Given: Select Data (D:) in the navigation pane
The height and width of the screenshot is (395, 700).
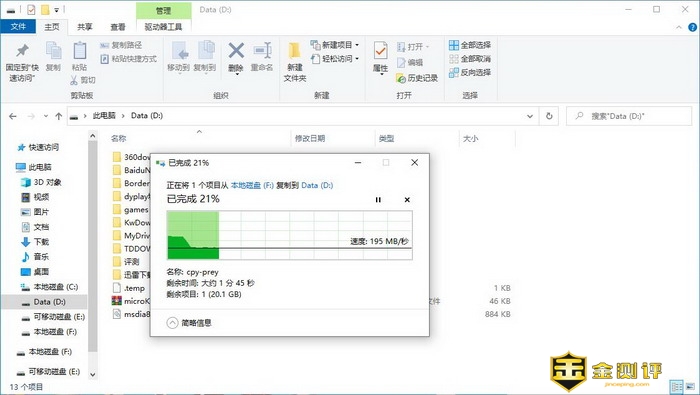Looking at the screenshot, I should tap(44, 302).
